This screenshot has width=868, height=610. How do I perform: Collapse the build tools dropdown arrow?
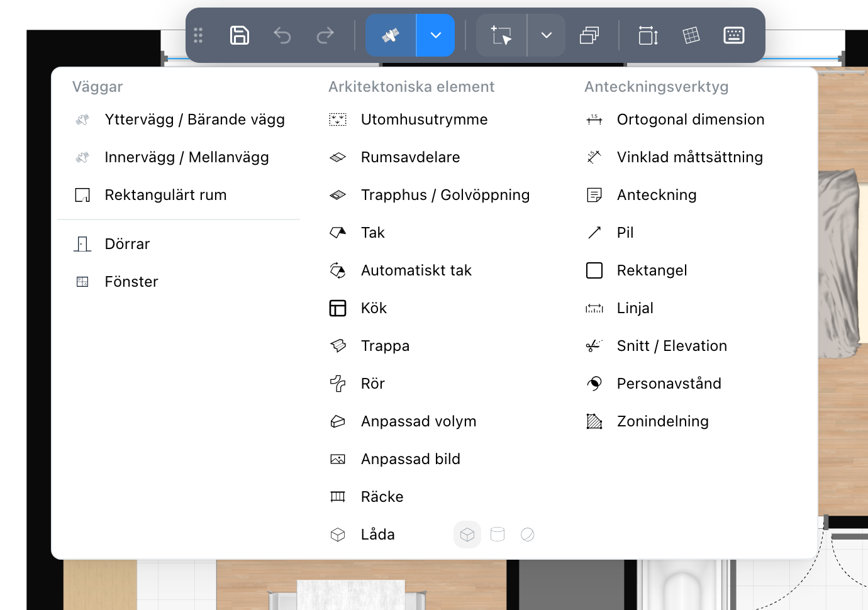[436, 35]
